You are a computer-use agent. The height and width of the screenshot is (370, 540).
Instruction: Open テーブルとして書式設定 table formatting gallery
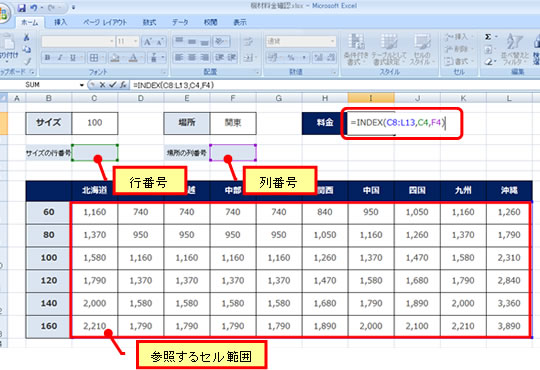pos(389,49)
